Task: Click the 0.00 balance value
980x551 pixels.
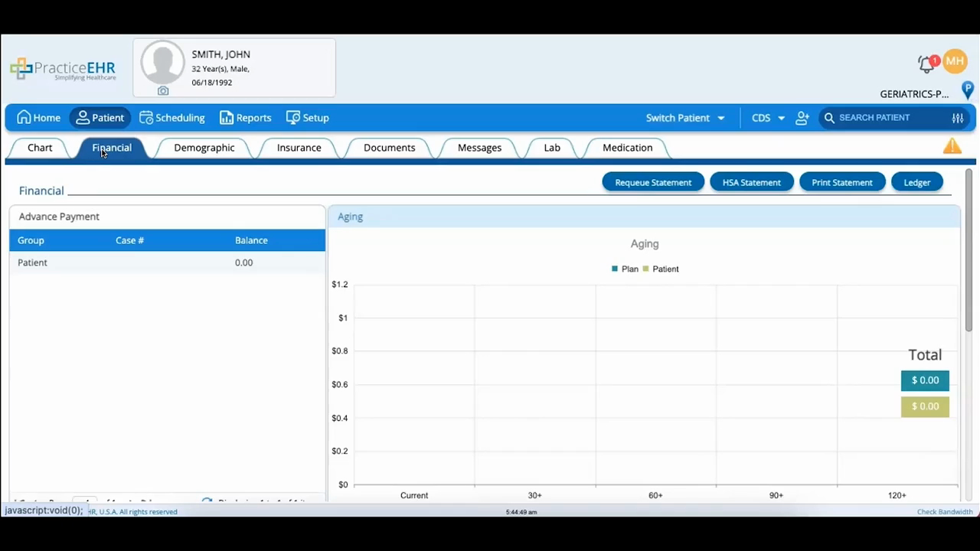Action: 243,262
